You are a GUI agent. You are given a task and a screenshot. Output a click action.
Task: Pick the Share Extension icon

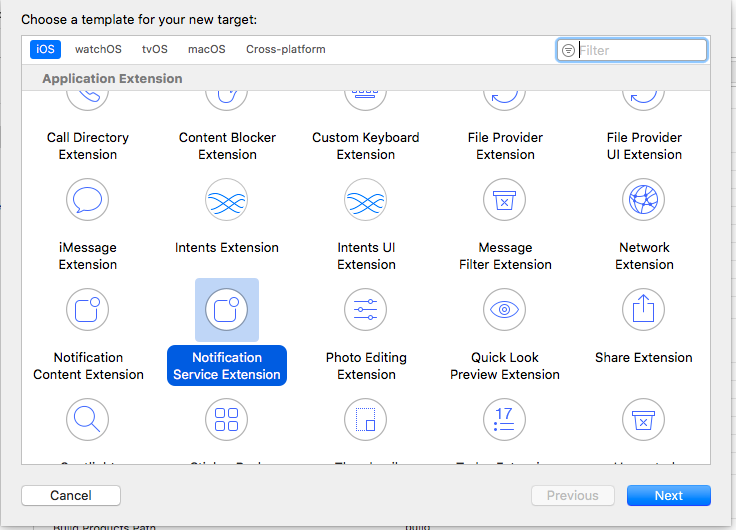643,309
